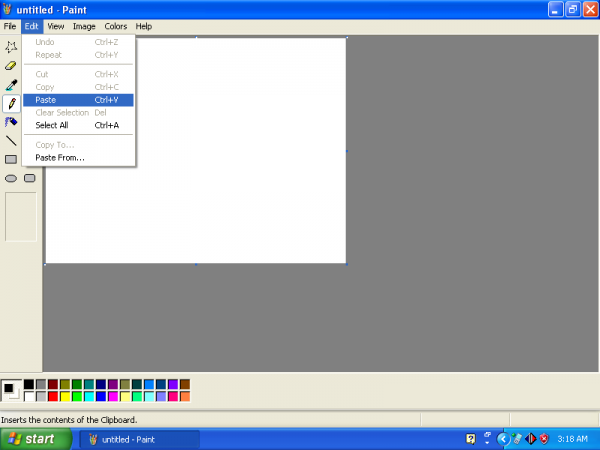Click the bottom-right canvas resize handle
Screen dimensions: 600x450
point(347,264)
